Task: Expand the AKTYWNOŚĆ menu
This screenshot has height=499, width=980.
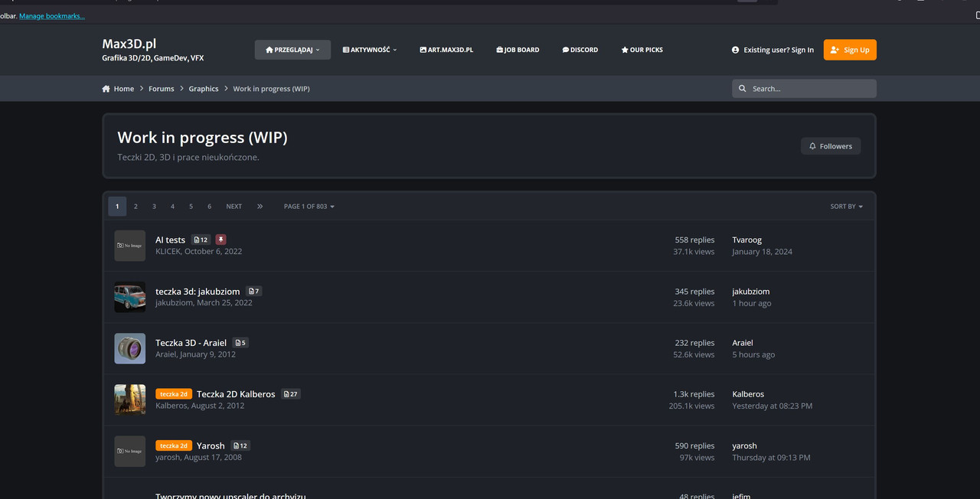Action: tap(370, 50)
